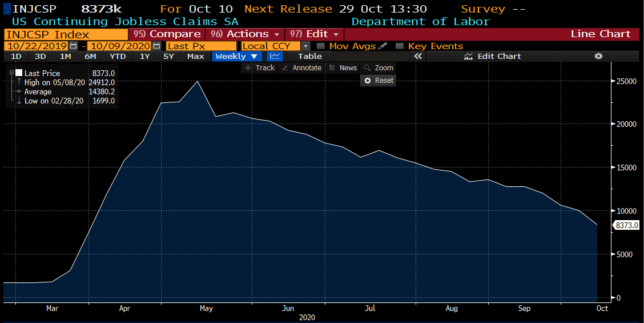Reset the chart zoom
Viewport: 644px width, 323px height.
(x=379, y=81)
